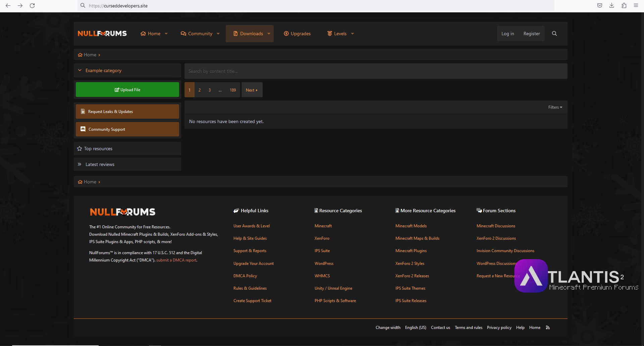Open User Awards & Level link

coord(252,226)
